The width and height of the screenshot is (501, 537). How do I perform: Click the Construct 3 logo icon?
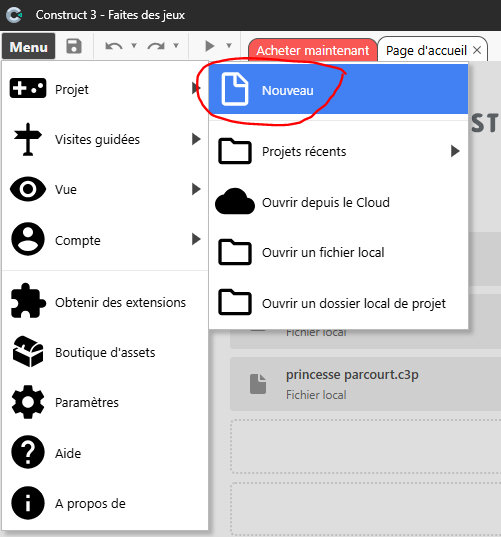pyautogui.click(x=14, y=15)
